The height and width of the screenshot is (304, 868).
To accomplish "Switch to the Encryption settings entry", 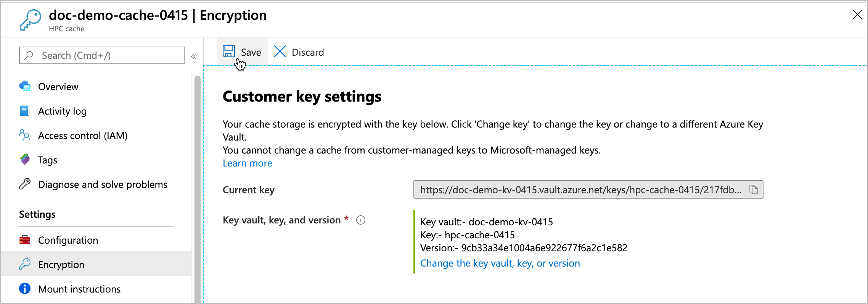I will coord(61,264).
